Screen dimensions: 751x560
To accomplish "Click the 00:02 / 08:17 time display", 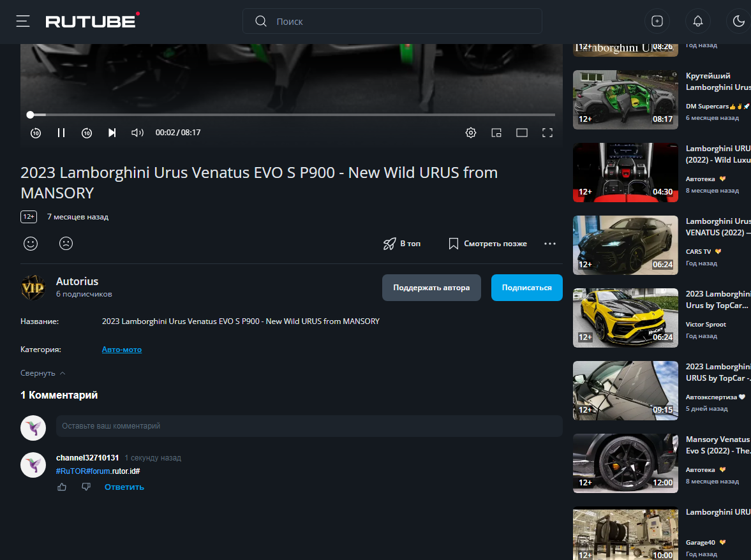I will tap(177, 133).
